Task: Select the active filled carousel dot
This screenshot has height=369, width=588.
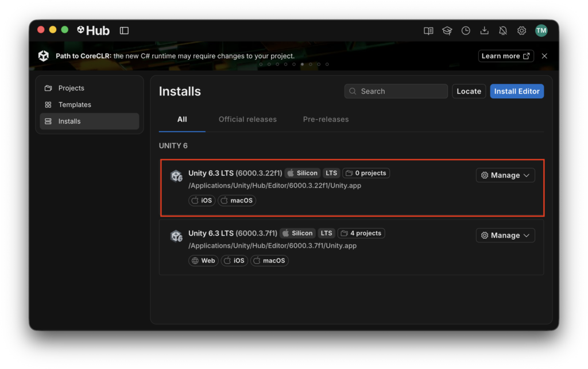Action: click(x=302, y=64)
